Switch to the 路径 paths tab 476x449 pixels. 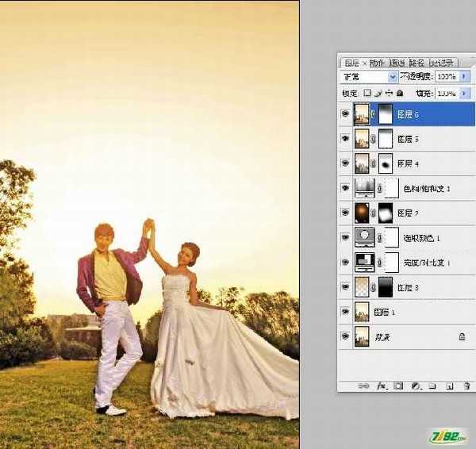tap(416, 63)
